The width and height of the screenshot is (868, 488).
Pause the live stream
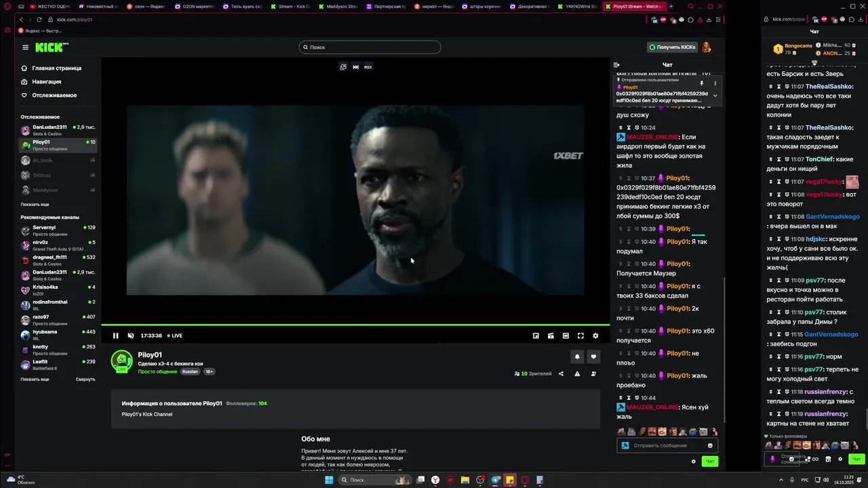click(115, 335)
